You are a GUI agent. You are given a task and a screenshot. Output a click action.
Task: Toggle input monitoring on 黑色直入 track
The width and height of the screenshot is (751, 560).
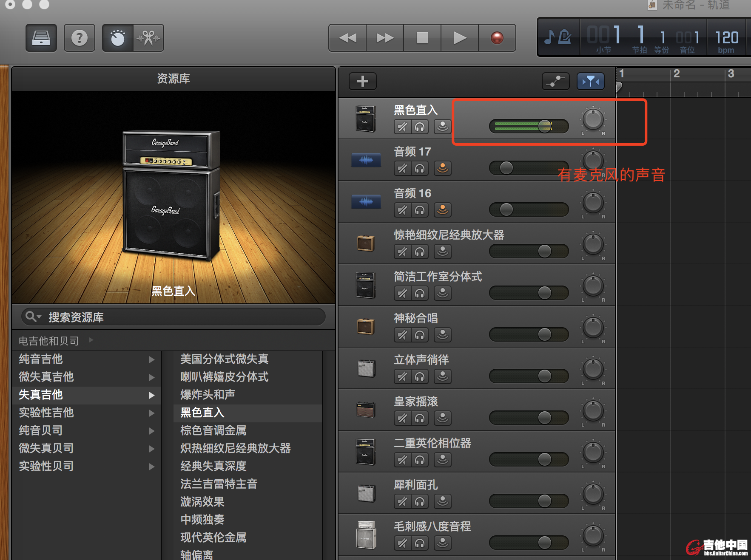443,127
